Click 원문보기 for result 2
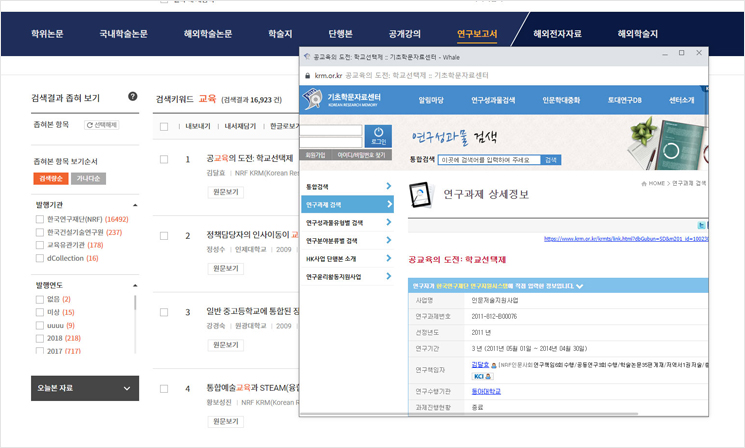Screen dimensions: 745x448 (226, 268)
